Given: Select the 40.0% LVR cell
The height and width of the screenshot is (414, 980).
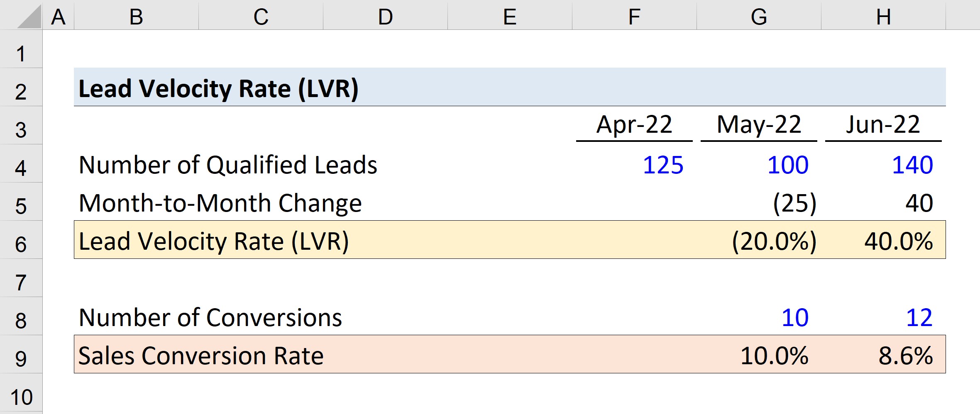Looking at the screenshot, I should (899, 241).
